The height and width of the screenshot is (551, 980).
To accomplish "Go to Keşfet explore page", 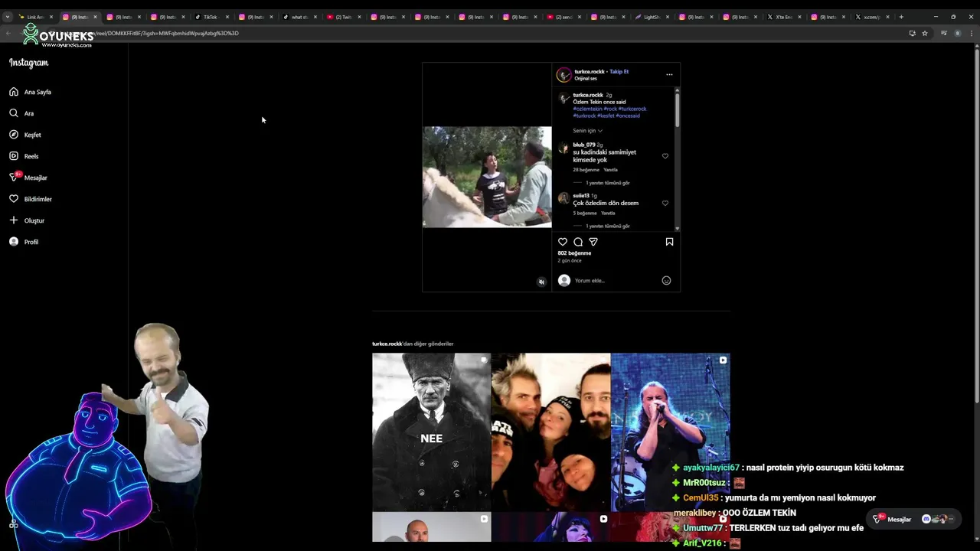I will click(25, 135).
